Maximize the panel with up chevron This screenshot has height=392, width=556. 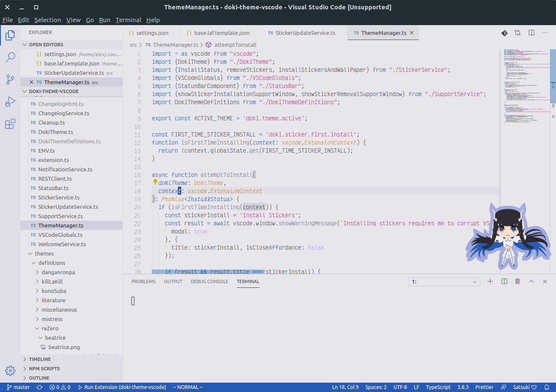(531, 281)
